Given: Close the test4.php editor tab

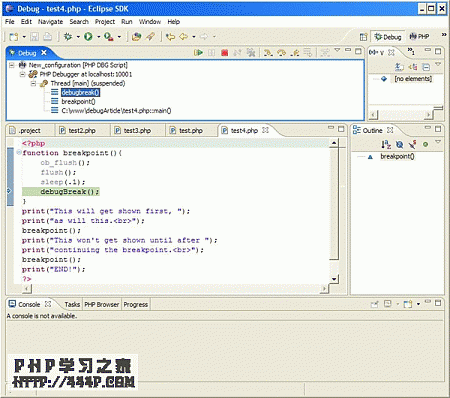Looking at the screenshot, I should tap(265, 130).
